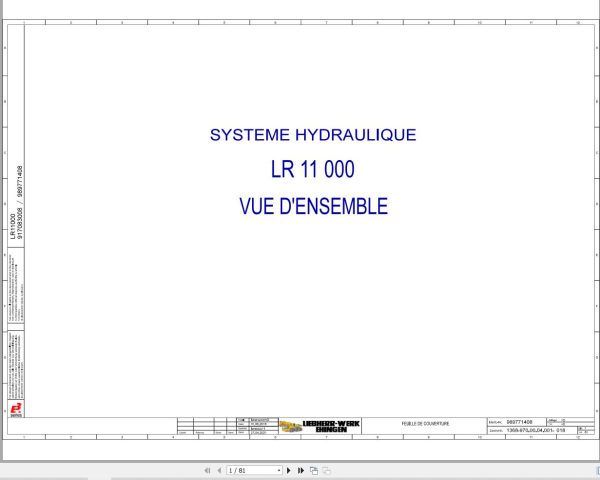Open the page number dropdown arrow
The width and height of the screenshot is (600, 480).
[279, 470]
